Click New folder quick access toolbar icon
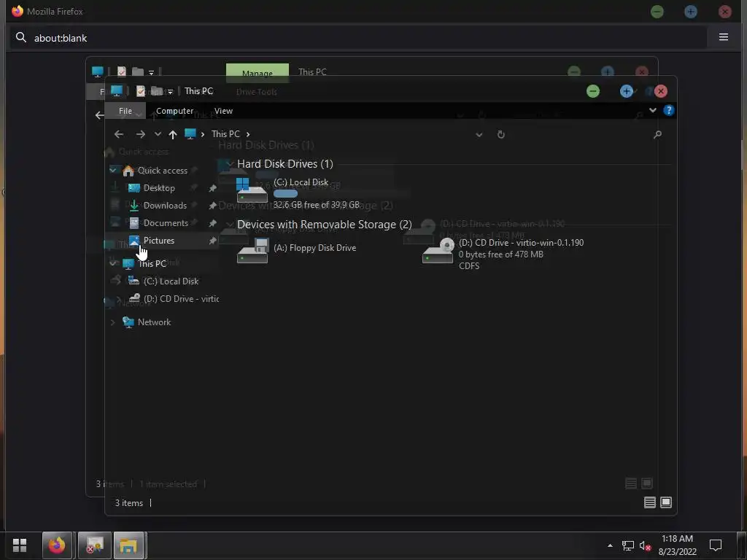 [156, 90]
